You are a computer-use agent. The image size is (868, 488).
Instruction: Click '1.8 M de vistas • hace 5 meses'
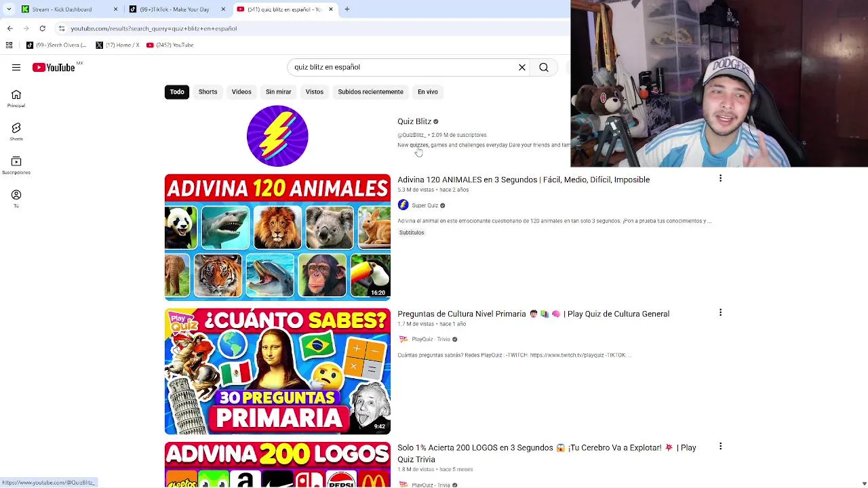pos(435,469)
